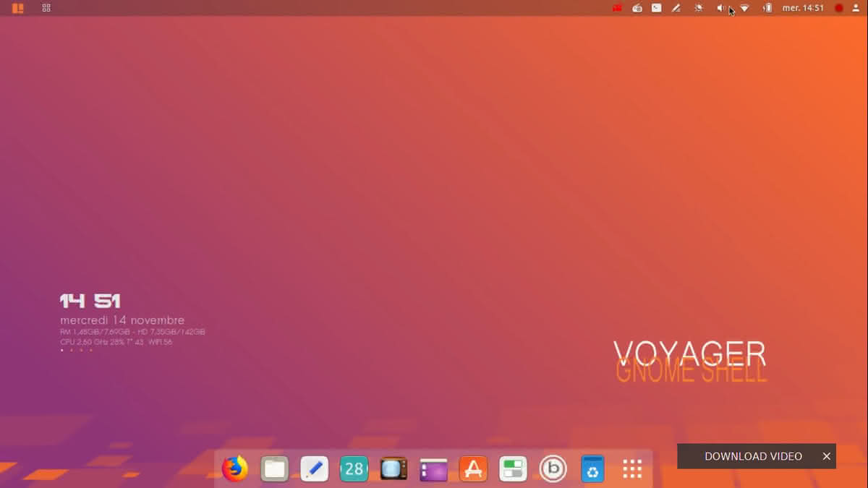Show all applications grid in dock
The width and height of the screenshot is (868, 488).
pyautogui.click(x=632, y=469)
